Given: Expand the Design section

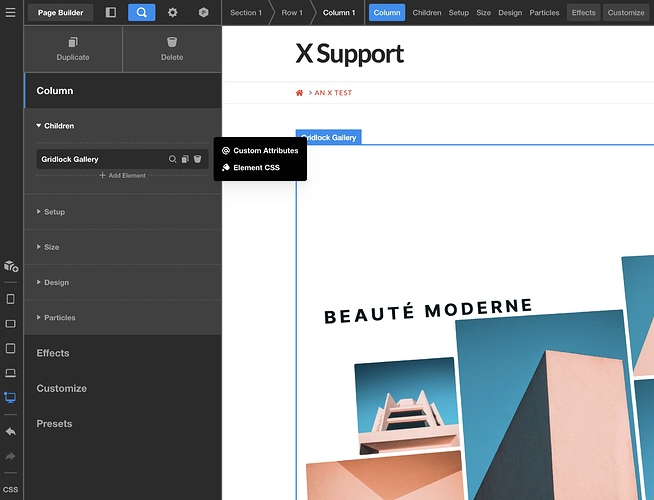Looking at the screenshot, I should pos(56,282).
